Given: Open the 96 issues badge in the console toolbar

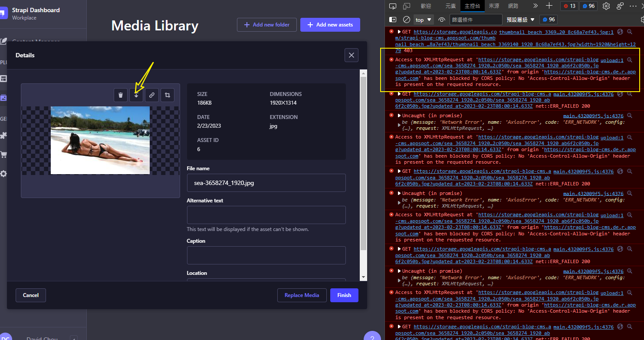Looking at the screenshot, I should pyautogui.click(x=549, y=20).
